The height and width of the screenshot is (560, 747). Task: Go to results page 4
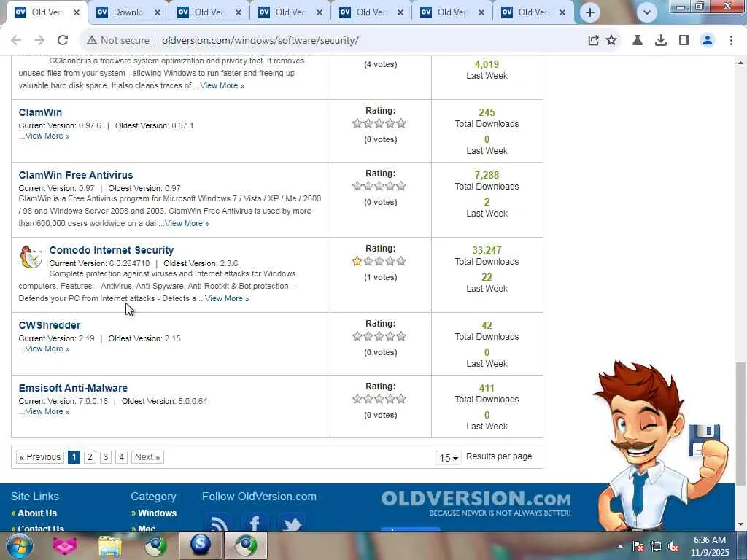point(122,457)
